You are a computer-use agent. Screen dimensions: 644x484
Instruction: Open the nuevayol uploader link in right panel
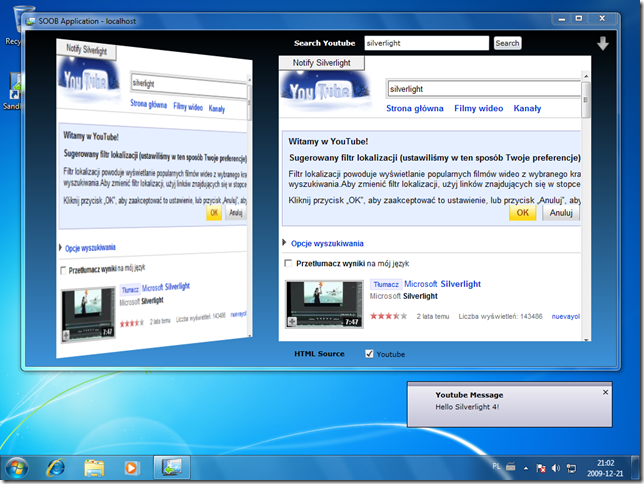click(x=565, y=316)
